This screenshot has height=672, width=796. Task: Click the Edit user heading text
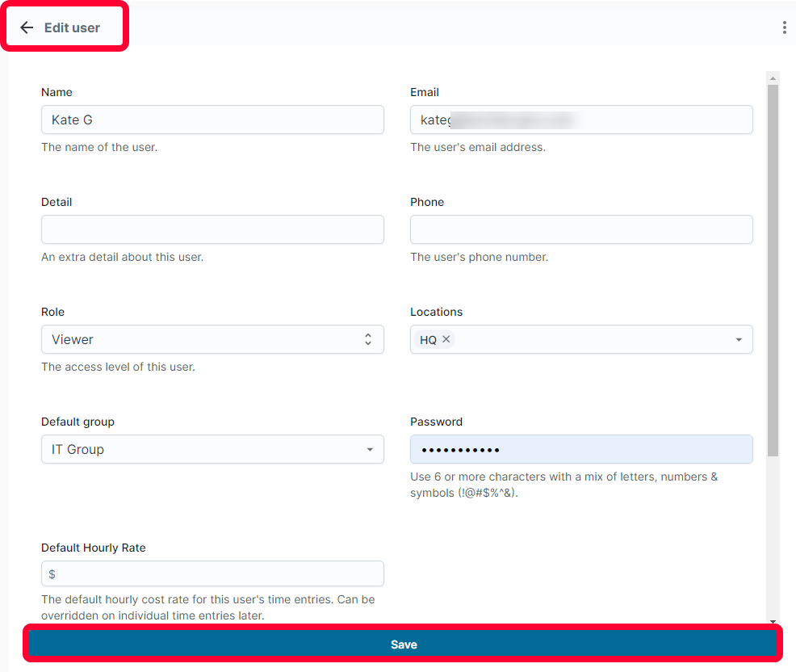coord(72,27)
